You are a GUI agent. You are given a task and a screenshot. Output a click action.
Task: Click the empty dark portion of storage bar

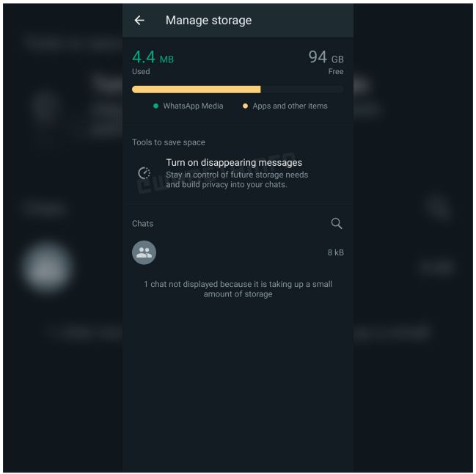click(x=302, y=90)
